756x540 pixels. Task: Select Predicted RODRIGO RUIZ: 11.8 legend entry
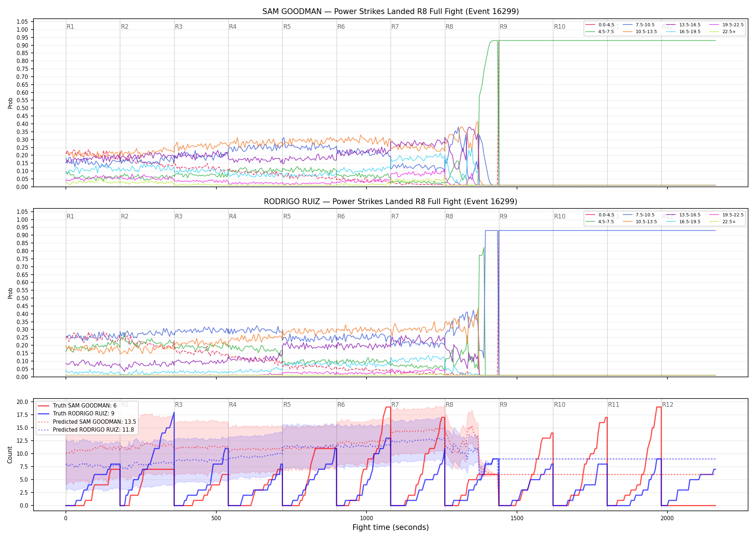tap(86, 429)
